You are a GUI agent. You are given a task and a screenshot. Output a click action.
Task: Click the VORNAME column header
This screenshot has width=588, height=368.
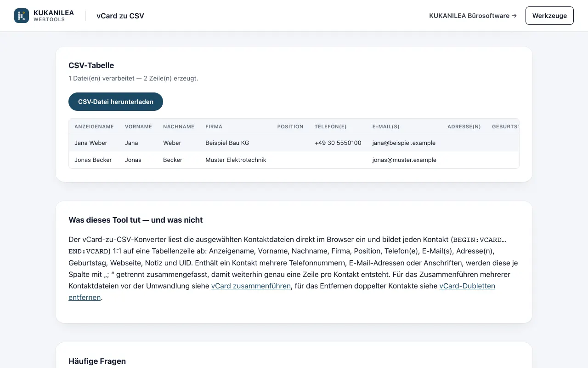[138, 126]
